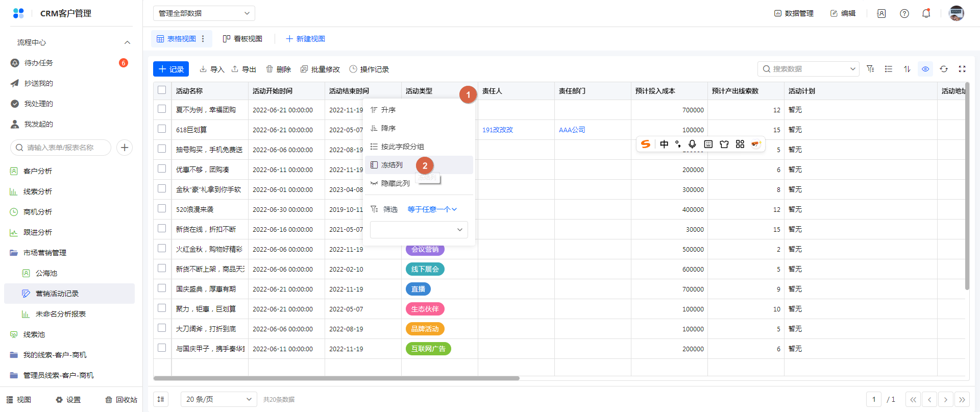Click the blue 记录 add button

(x=171, y=69)
